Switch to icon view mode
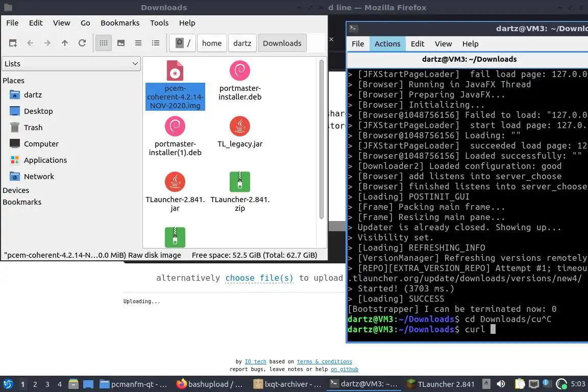Image resolution: width=588 pixels, height=392 pixels. [x=104, y=43]
